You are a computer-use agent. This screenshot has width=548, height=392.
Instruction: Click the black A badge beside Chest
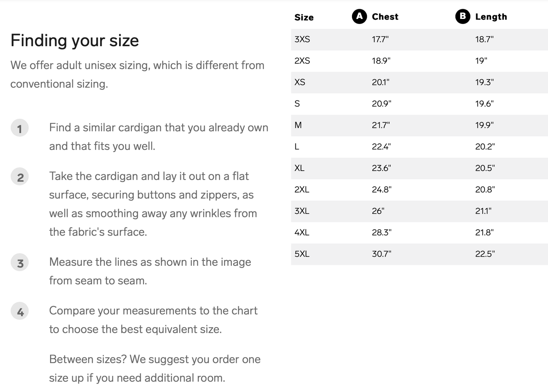coord(359,16)
